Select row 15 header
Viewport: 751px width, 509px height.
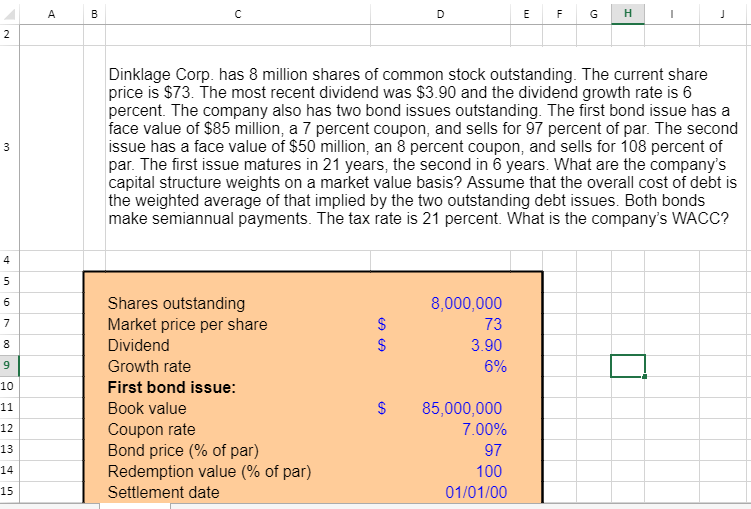pyautogui.click(x=9, y=492)
